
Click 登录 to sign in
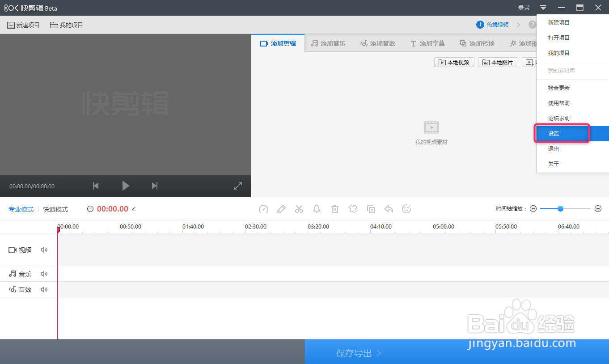click(524, 8)
